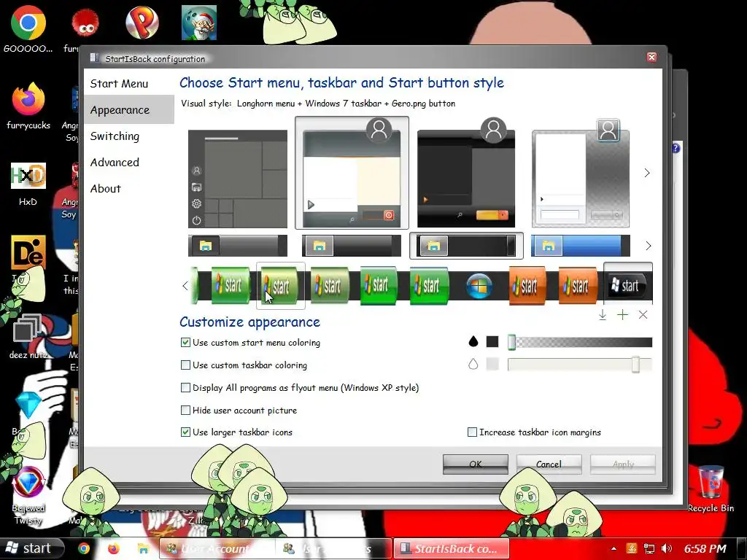Check Hide user account picture
747x560 pixels.
[x=186, y=410]
